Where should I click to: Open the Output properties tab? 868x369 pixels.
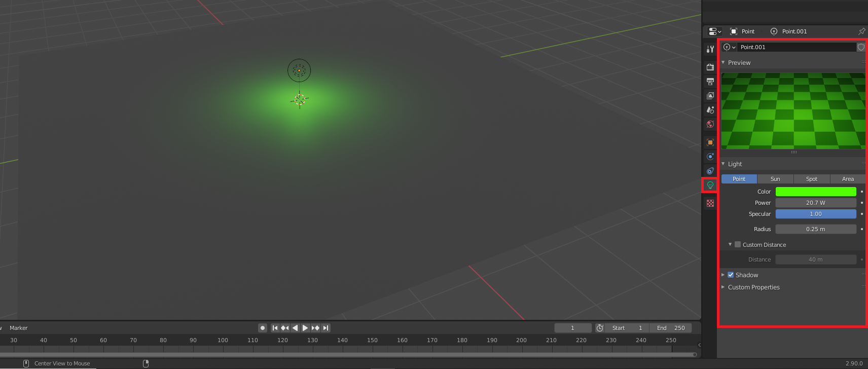(710, 81)
